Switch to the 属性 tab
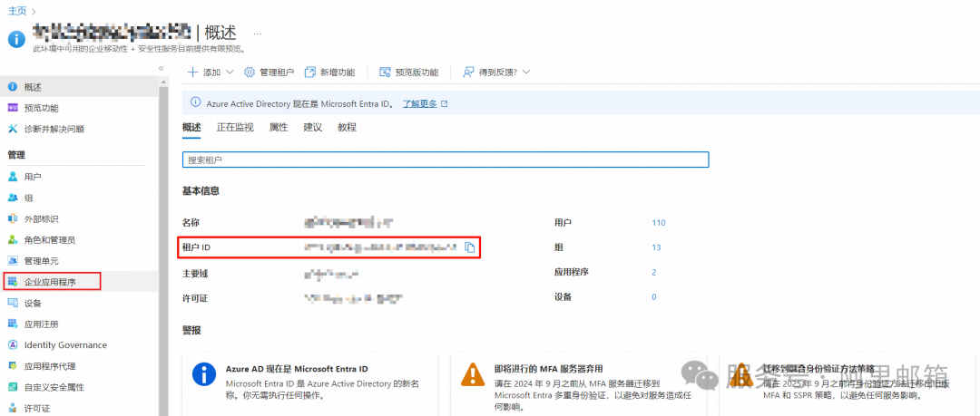Screen dimensions: 980x416 (x=279, y=128)
